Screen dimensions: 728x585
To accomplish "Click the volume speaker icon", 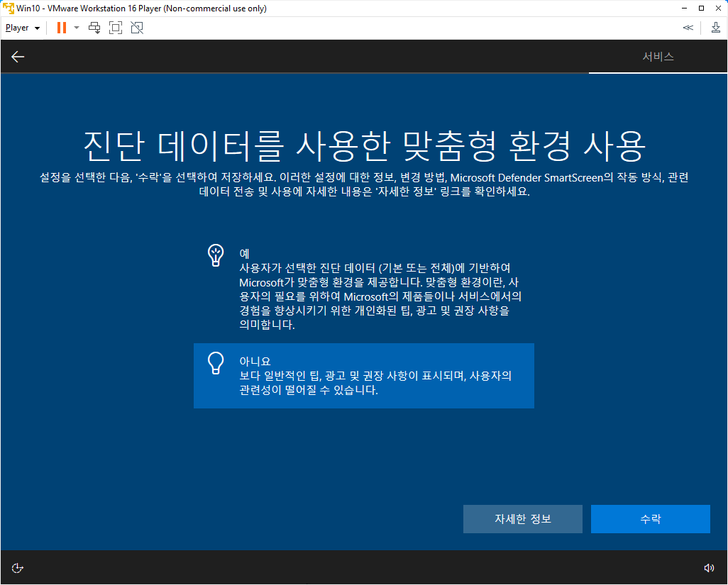I will point(709,568).
